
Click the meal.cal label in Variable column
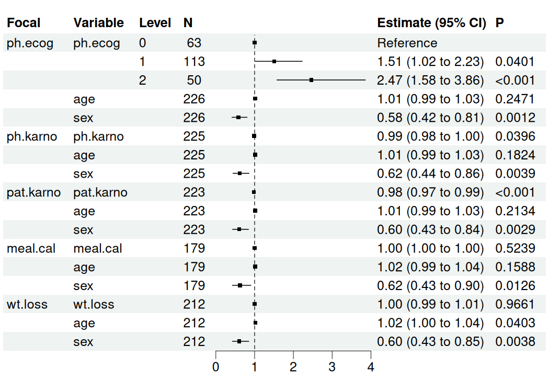(x=98, y=248)
